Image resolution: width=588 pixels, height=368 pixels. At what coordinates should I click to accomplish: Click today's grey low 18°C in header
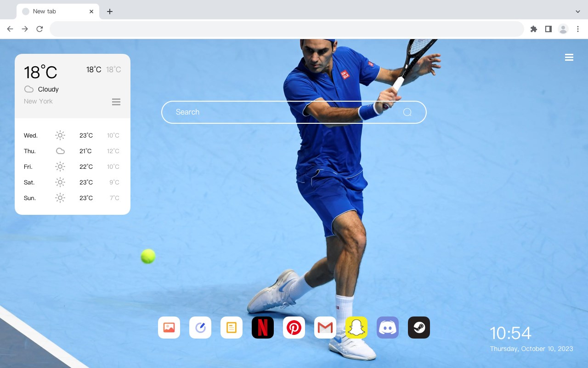[x=113, y=69]
